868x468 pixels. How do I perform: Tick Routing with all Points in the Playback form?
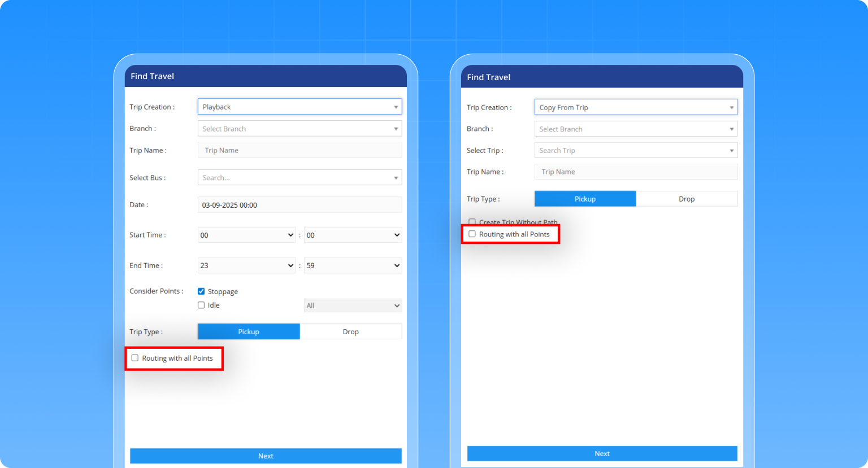(135, 358)
